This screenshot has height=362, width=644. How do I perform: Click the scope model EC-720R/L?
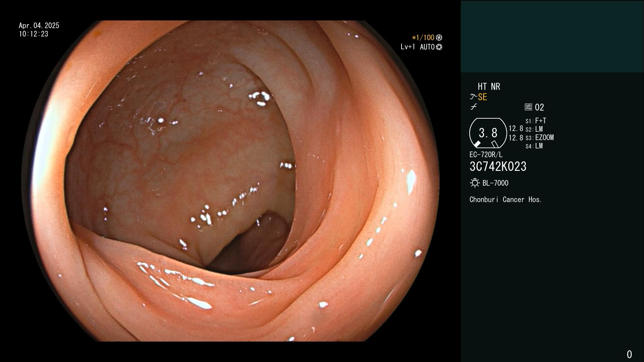coord(486,155)
